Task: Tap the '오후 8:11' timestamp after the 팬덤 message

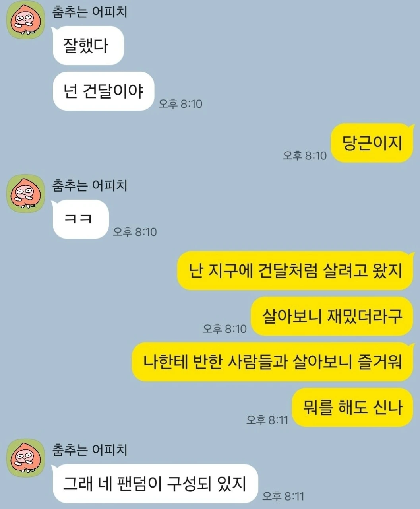Action: (283, 496)
